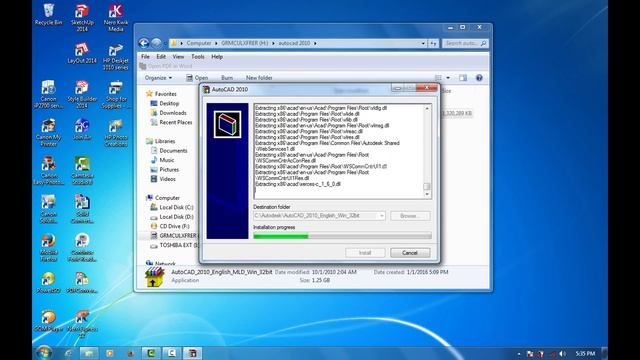This screenshot has width=640, height=360.
Task: Cancel the AutoCAD 2010 extraction
Action: [410, 253]
